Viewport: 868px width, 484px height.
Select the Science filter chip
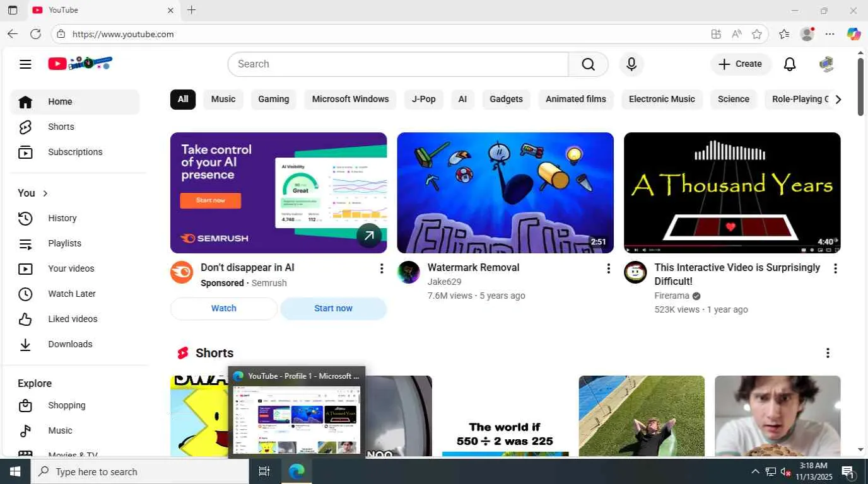[734, 99]
